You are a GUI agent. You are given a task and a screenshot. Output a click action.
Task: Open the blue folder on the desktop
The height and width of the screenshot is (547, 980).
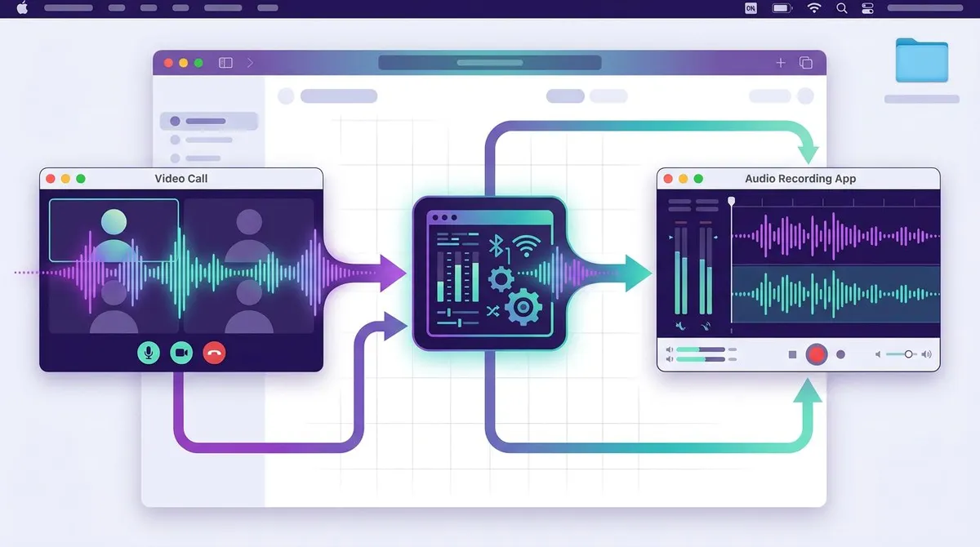(922, 60)
